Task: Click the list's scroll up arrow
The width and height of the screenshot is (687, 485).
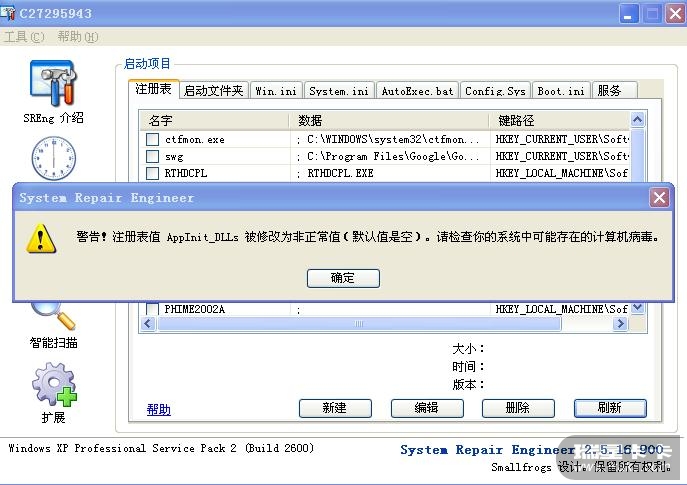Action: pyautogui.click(x=637, y=119)
